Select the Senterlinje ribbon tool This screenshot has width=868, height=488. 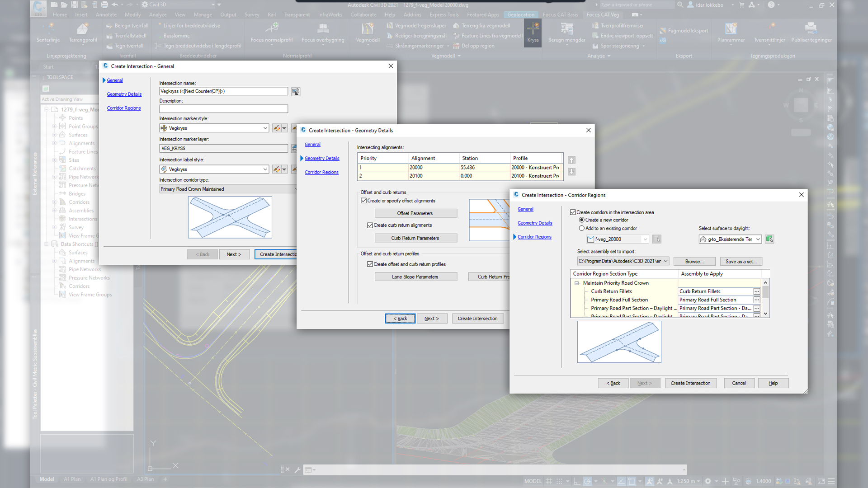click(48, 33)
